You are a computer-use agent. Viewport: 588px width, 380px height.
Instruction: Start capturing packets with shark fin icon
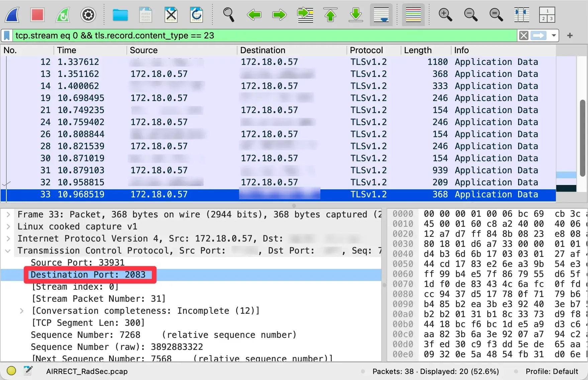(x=12, y=15)
